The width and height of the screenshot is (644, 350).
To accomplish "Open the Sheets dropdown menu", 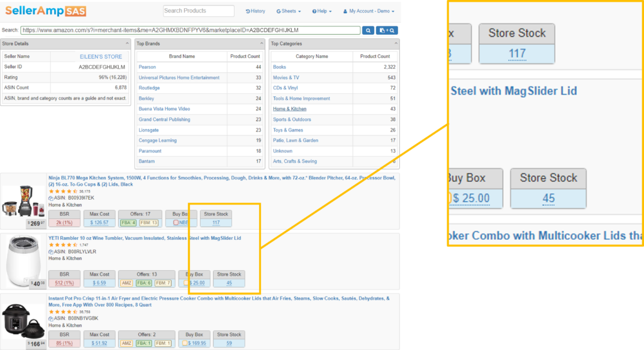I will click(288, 11).
